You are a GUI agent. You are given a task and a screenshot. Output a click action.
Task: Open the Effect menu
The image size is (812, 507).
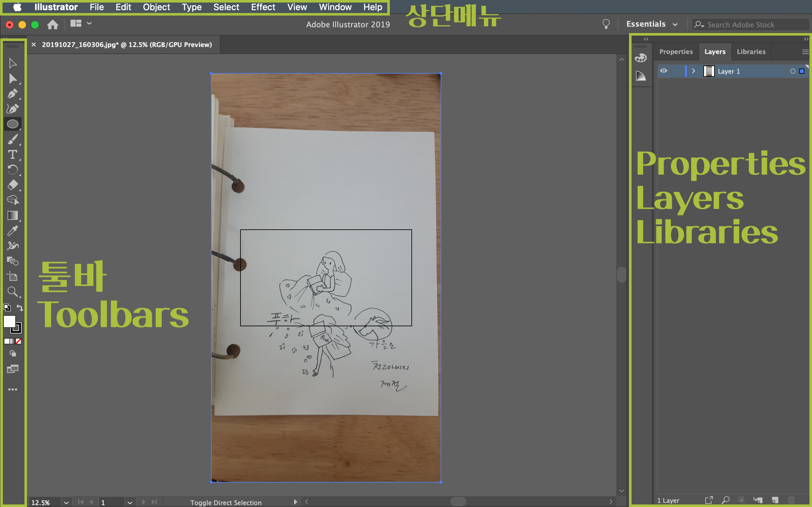263,7
